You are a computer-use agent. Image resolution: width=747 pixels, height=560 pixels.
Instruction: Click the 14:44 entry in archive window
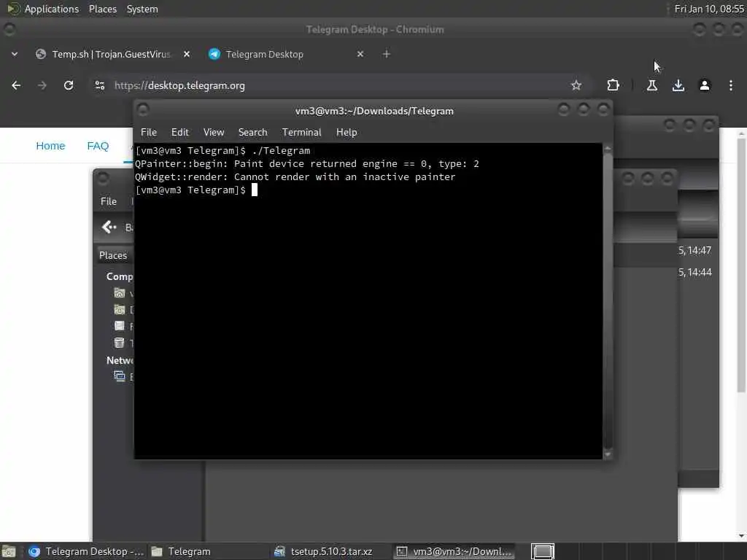(694, 273)
